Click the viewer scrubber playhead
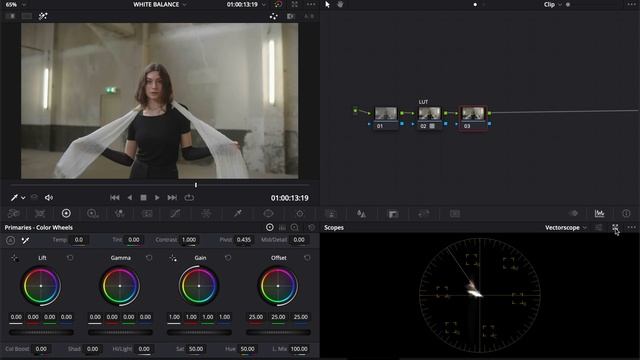 [196, 185]
